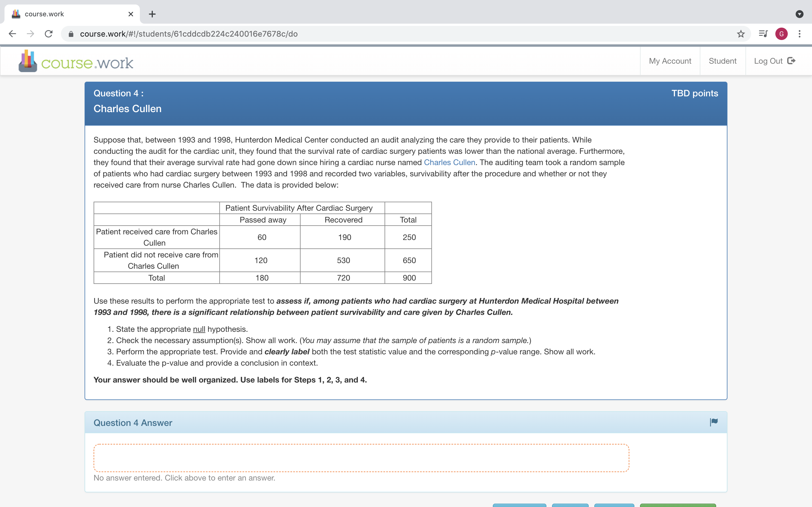Screen dimensions: 812x507
Task: Open the Student menu item
Action: [x=722, y=61]
